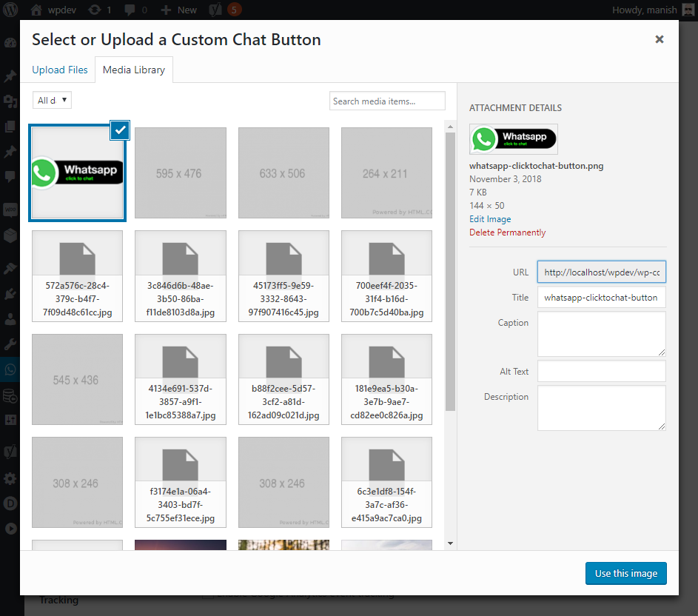Viewport: 698px width, 616px height.
Task: Open Media icon in sidebar
Action: point(10,101)
